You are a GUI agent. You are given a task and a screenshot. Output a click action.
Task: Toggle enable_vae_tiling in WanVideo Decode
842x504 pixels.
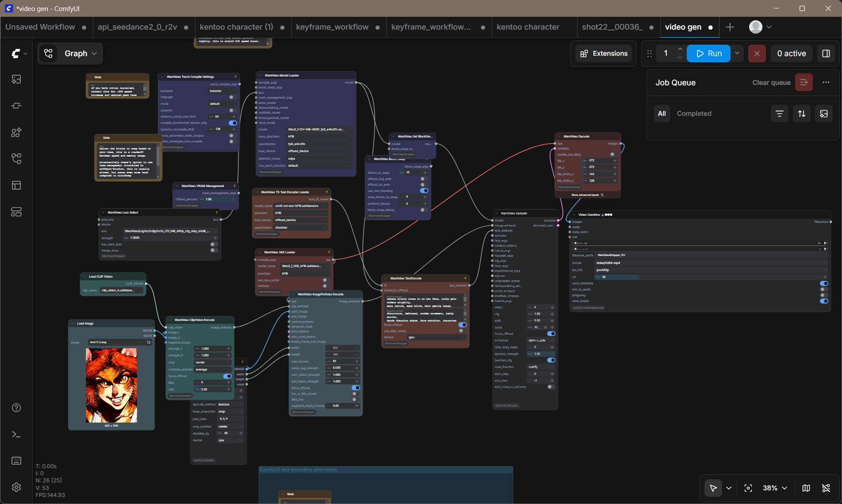(x=613, y=154)
